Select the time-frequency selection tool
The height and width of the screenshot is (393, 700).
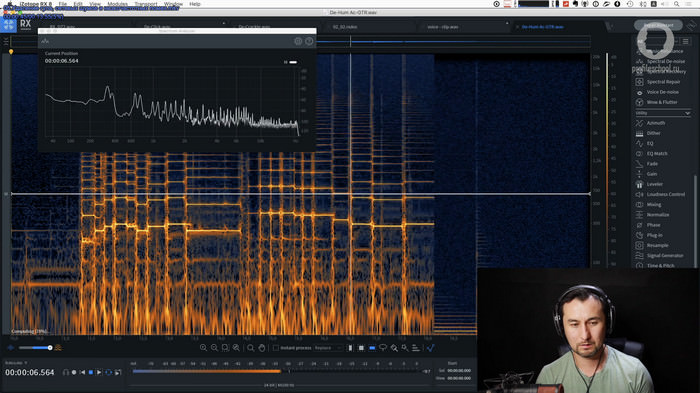click(361, 348)
